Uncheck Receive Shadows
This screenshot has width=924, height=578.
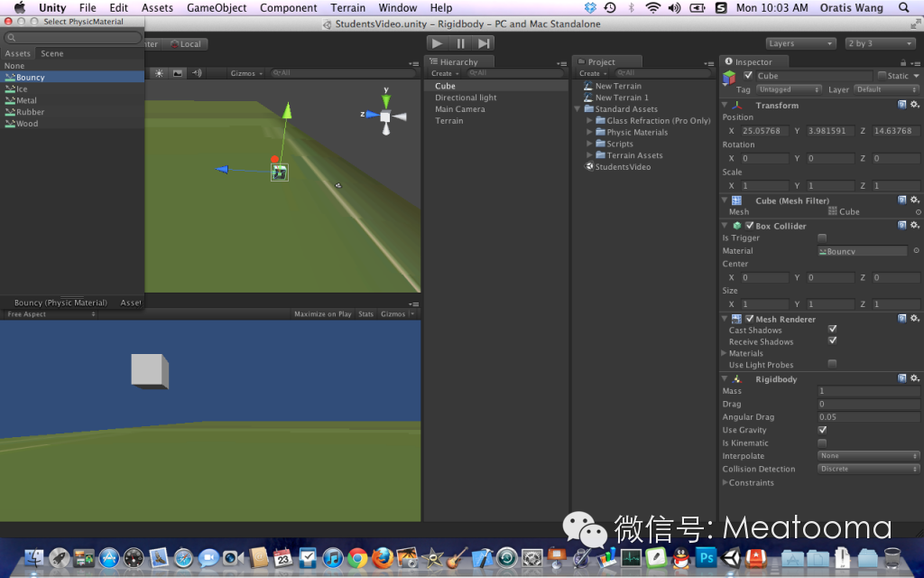832,340
